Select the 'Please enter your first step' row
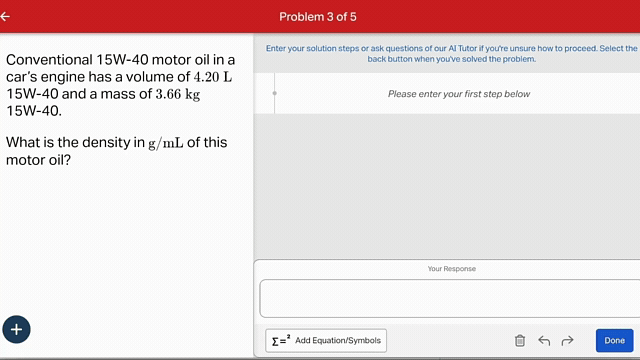 [447, 93]
